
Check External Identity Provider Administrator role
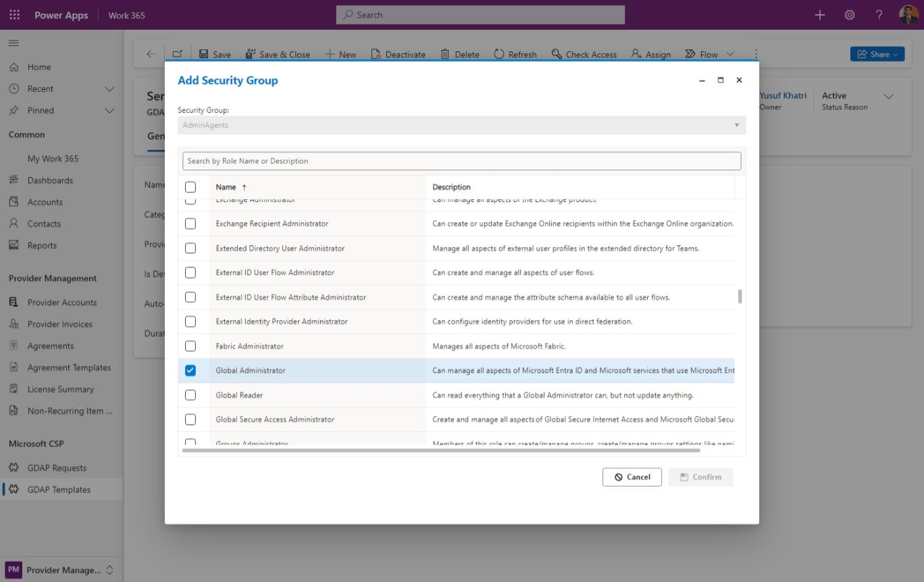tap(190, 321)
